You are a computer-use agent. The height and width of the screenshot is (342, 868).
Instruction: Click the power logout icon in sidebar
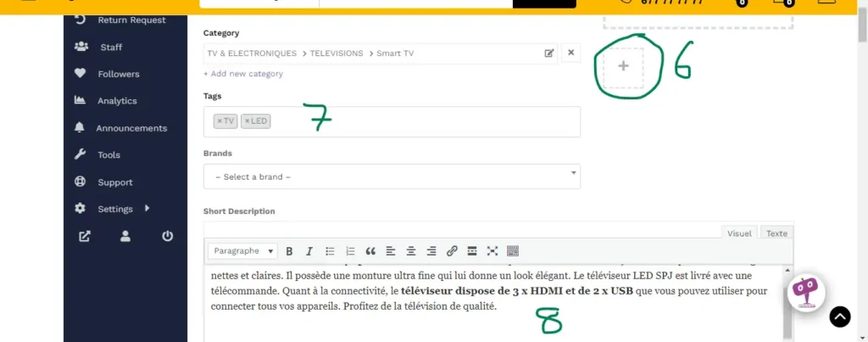tap(167, 237)
